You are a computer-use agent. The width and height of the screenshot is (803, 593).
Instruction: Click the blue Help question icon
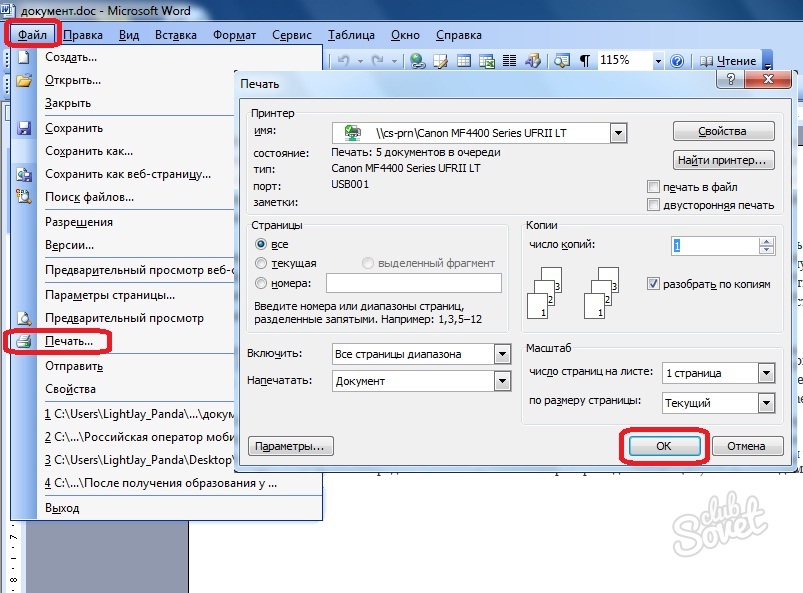[x=677, y=61]
